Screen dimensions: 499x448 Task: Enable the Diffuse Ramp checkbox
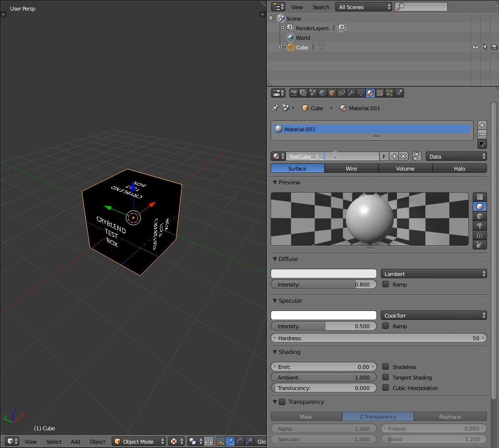tap(386, 284)
